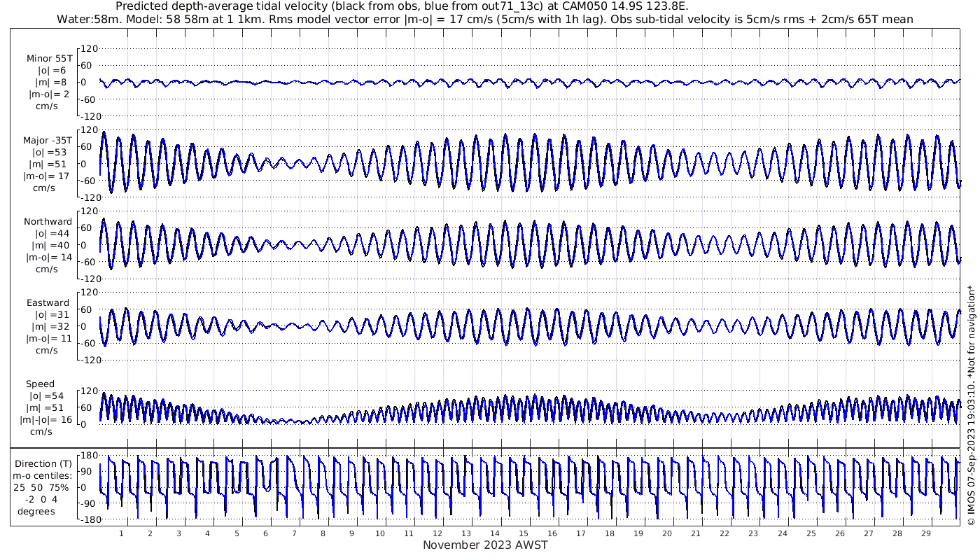The width and height of the screenshot is (980, 560).
Task: Click x-axis tick label '25'
Action: [x=811, y=533]
